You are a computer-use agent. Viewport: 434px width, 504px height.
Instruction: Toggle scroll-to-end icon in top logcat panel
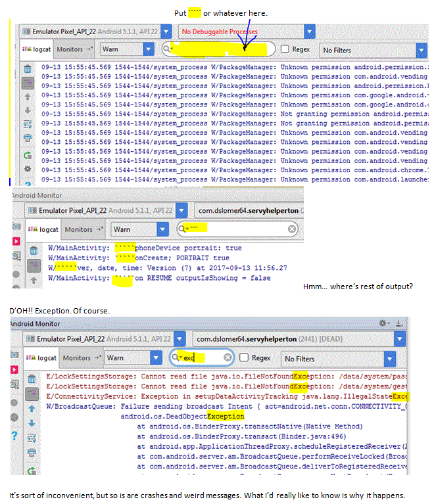(28, 83)
